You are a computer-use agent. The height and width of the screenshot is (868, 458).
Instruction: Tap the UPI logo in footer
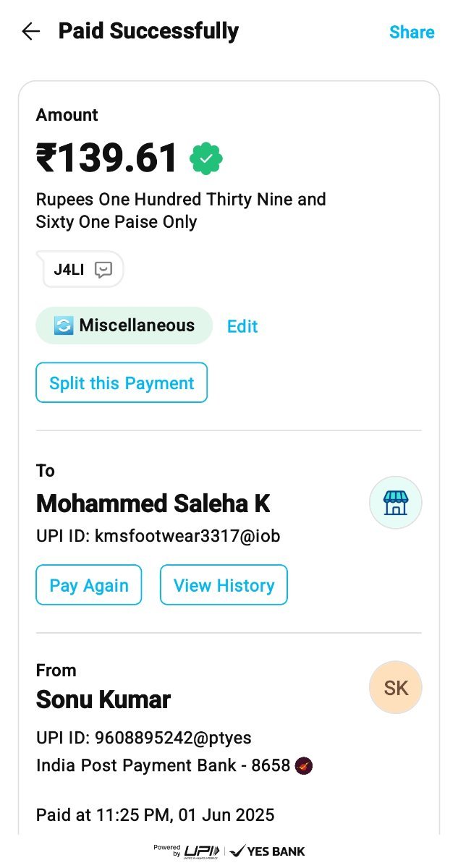[x=202, y=851]
